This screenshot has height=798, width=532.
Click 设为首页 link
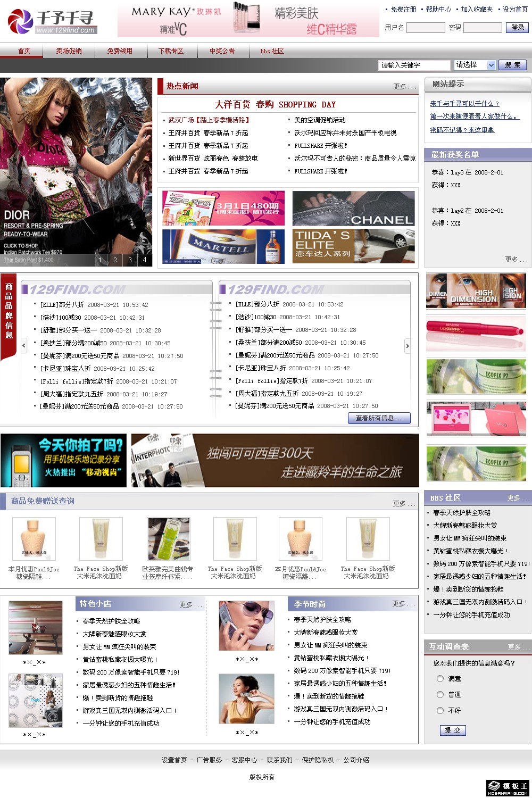[516, 10]
